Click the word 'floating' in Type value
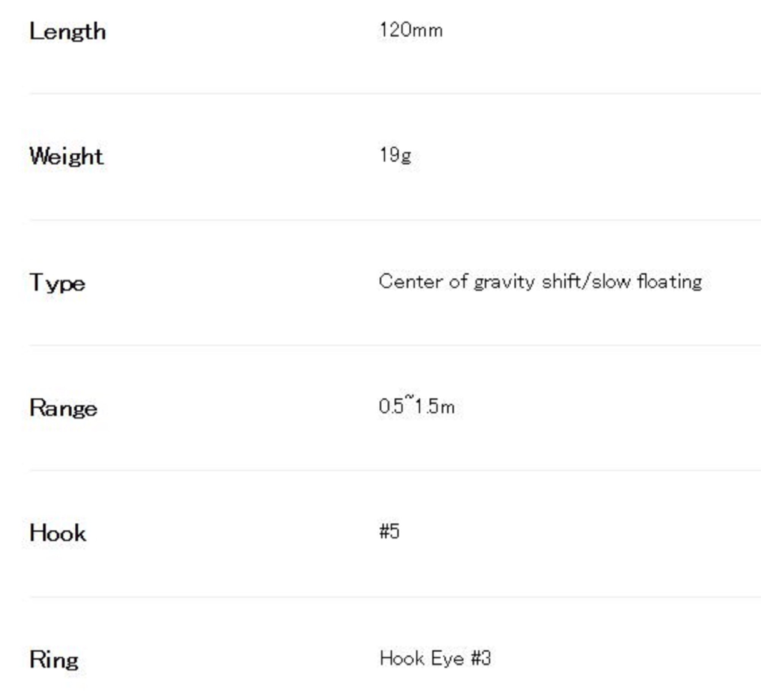The width and height of the screenshot is (761, 700). pyautogui.click(x=669, y=282)
